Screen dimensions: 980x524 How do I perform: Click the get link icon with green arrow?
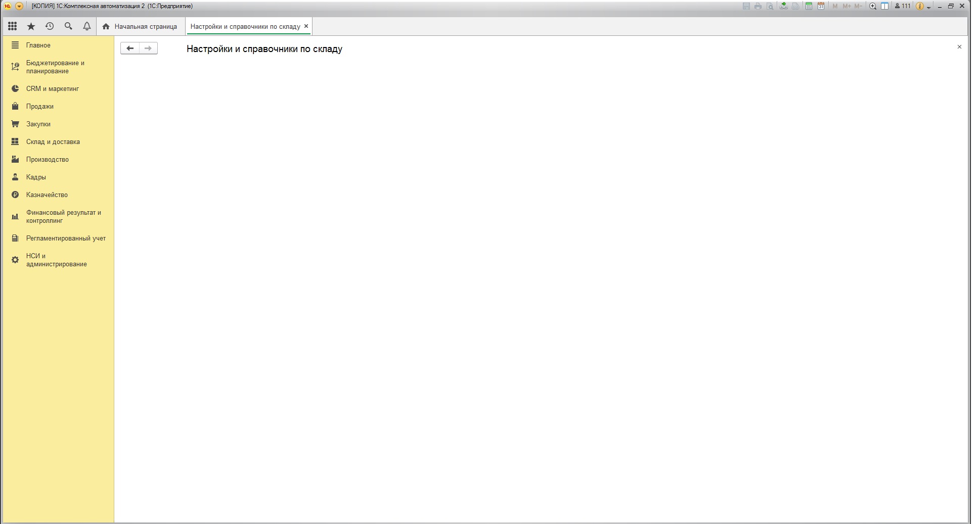pyautogui.click(x=783, y=6)
